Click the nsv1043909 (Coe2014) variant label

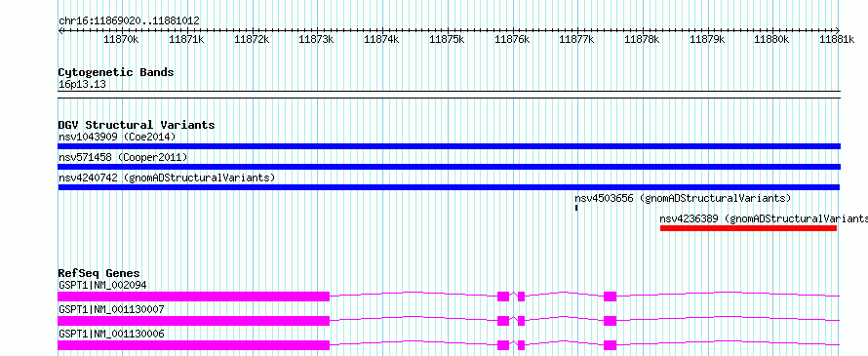pyautogui.click(x=117, y=137)
